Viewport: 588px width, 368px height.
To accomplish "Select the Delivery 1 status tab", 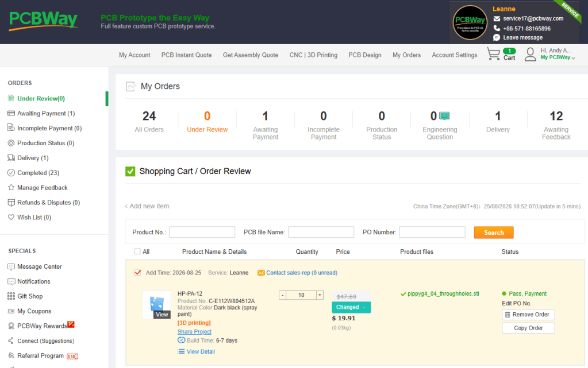I will 498,122.
